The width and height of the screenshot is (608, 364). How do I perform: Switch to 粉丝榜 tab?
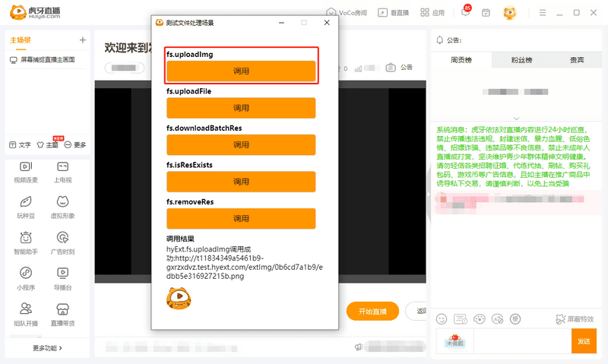point(521,60)
